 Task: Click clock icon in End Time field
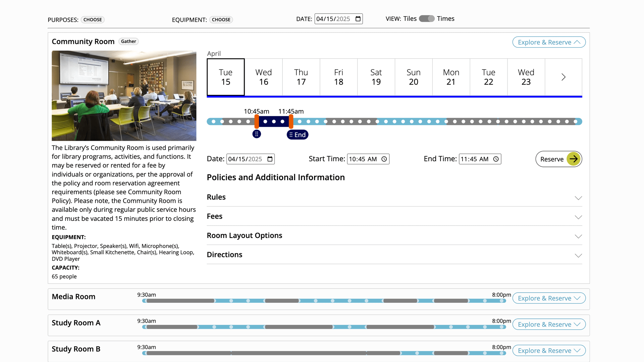coord(496,159)
